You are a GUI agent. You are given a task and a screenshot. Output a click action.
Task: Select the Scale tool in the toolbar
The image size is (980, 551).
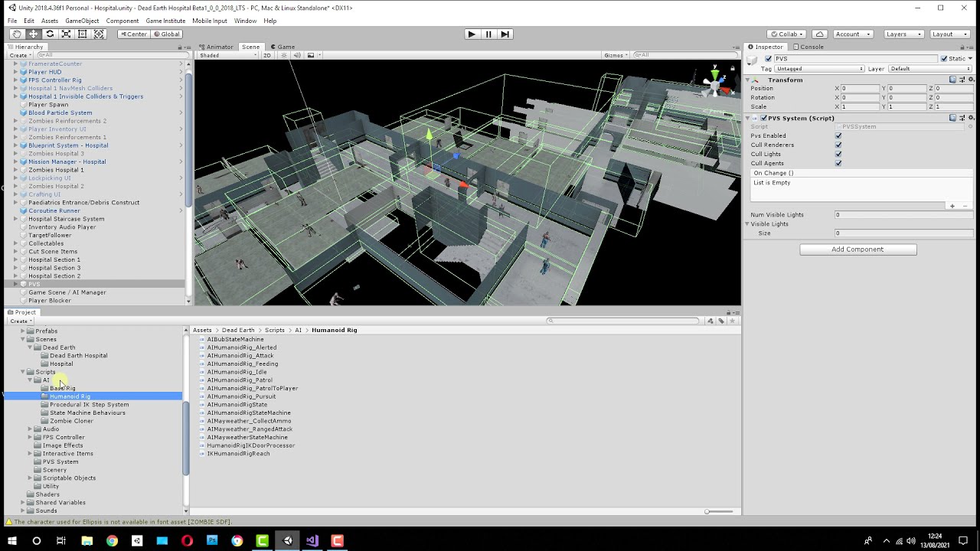tap(66, 34)
